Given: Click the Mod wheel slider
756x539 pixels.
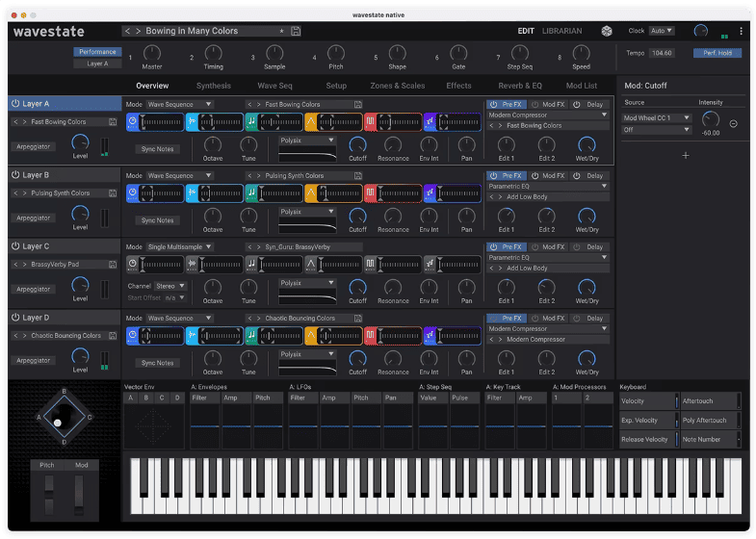Looking at the screenshot, I should pos(79,495).
